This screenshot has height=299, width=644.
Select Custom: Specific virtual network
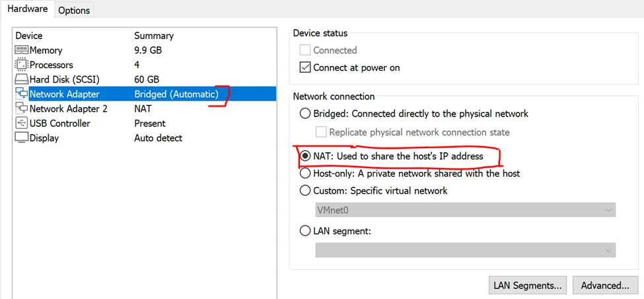click(x=304, y=191)
